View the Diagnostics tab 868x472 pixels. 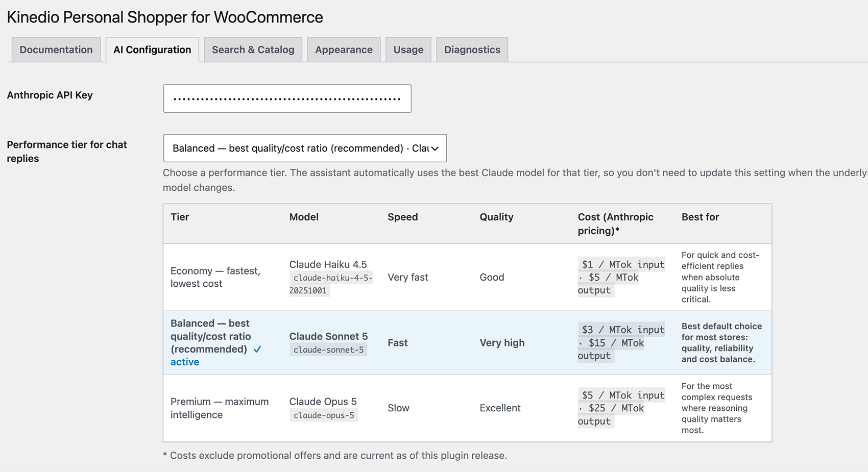(472, 49)
